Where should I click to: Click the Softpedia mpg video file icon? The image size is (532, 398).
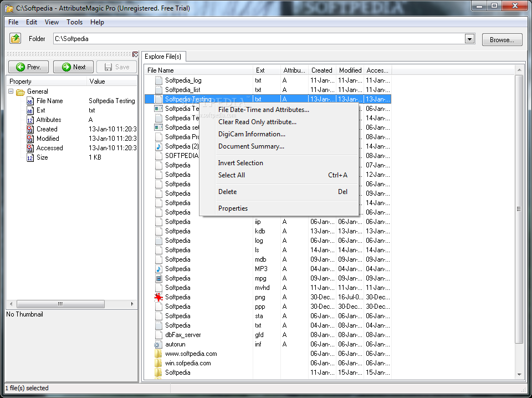tap(158, 278)
